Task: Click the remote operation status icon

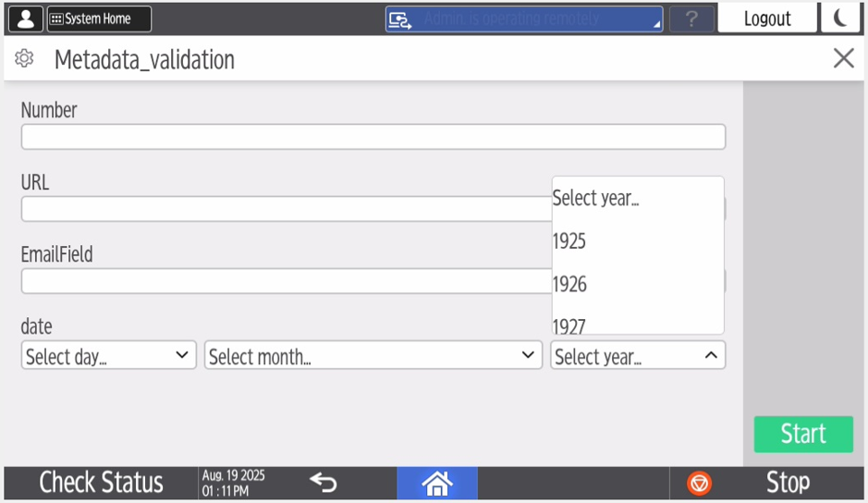Action: coord(399,19)
